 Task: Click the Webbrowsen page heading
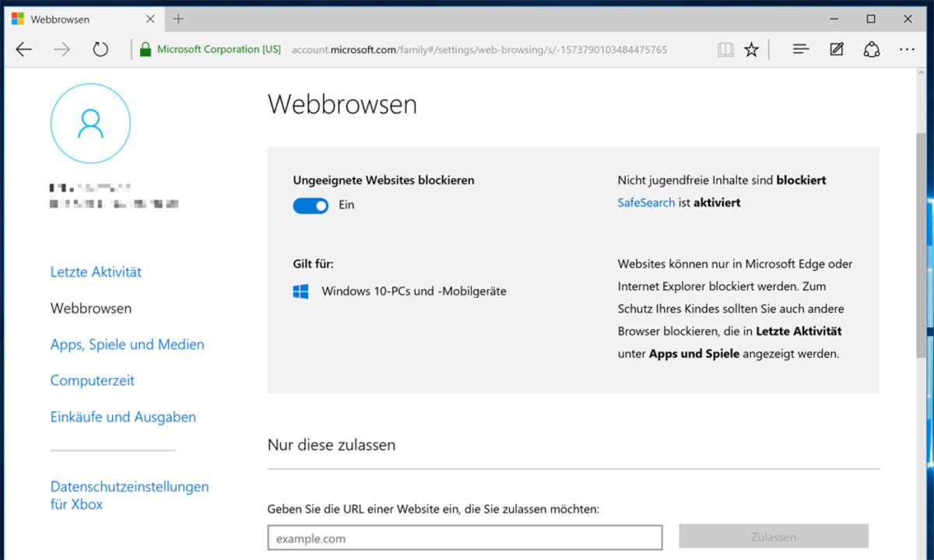[342, 104]
